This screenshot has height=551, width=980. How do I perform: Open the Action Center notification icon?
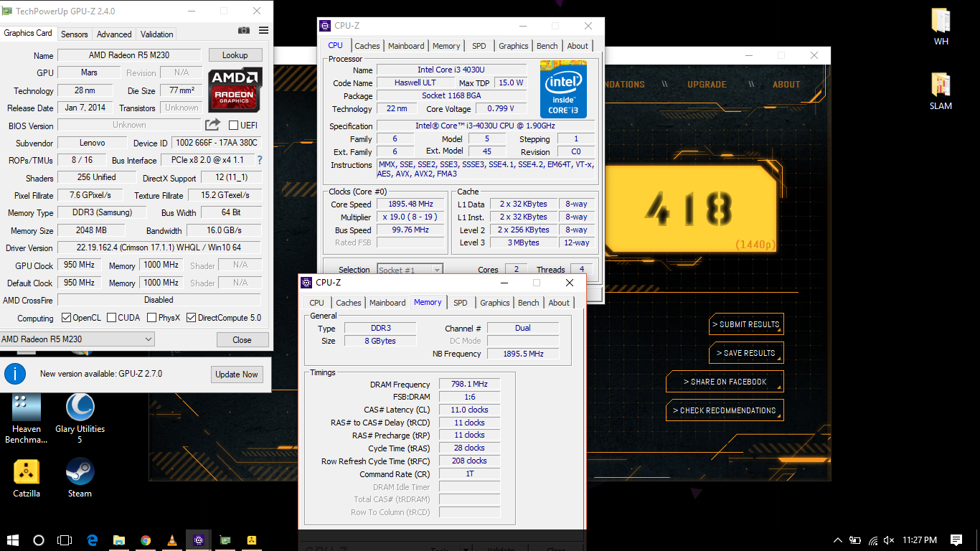pyautogui.click(x=956, y=540)
